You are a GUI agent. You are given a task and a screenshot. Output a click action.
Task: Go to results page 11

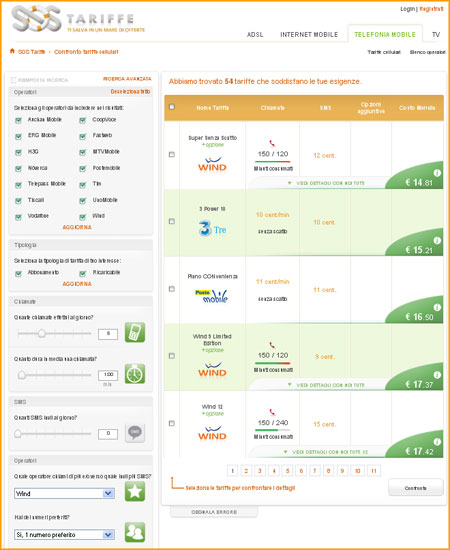point(374,471)
